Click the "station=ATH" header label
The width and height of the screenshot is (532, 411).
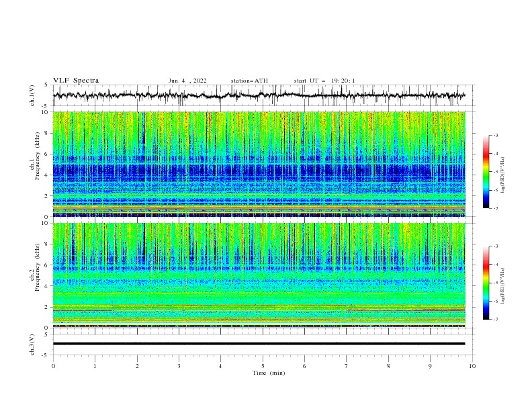(x=249, y=81)
